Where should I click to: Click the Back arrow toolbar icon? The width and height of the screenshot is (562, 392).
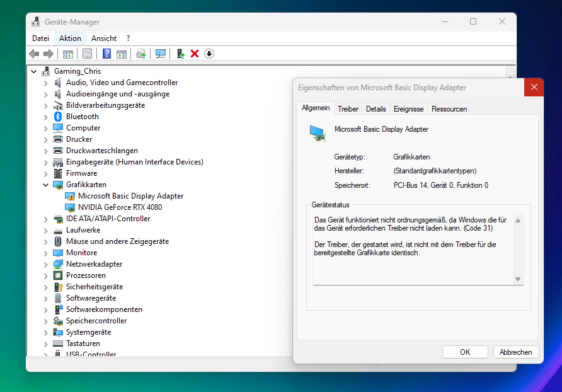point(34,54)
